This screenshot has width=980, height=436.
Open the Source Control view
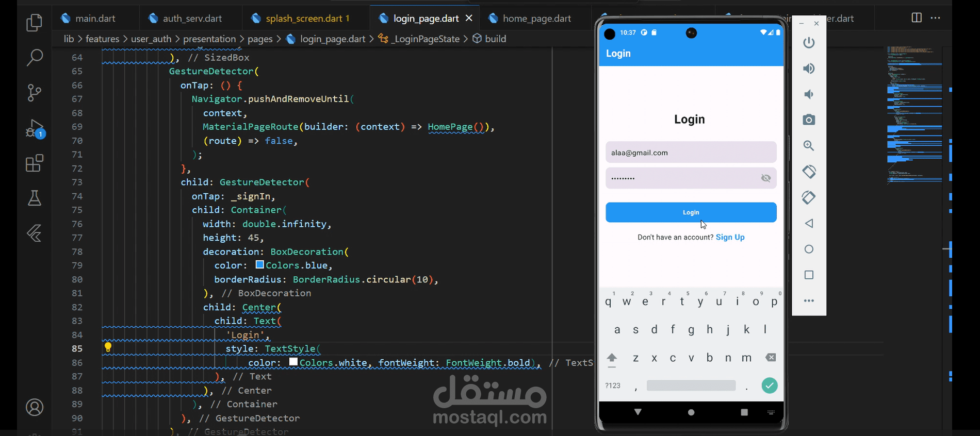[x=34, y=93]
